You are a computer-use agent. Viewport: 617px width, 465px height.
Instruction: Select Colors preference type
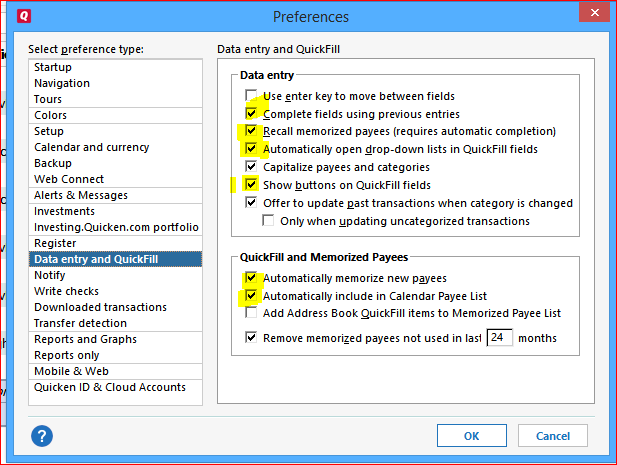click(115, 115)
